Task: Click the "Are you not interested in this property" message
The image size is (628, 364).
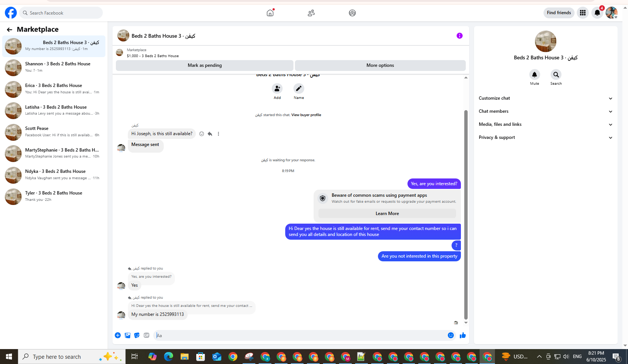Action: (419, 256)
